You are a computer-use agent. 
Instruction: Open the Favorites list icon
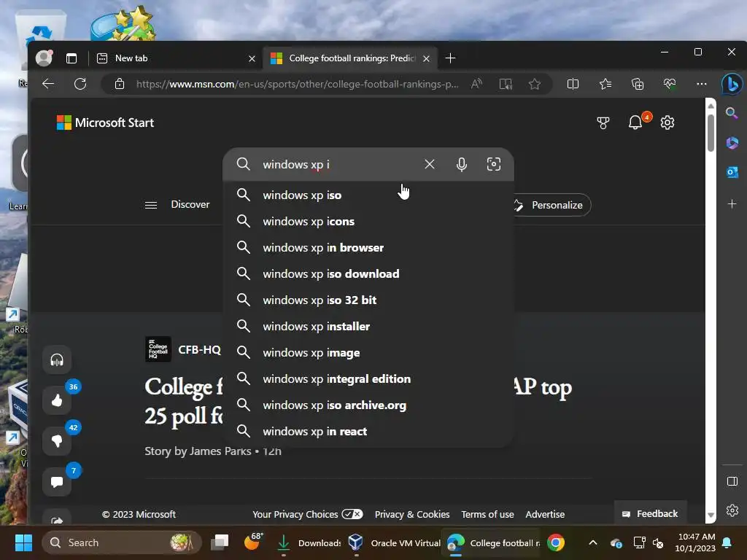point(605,84)
